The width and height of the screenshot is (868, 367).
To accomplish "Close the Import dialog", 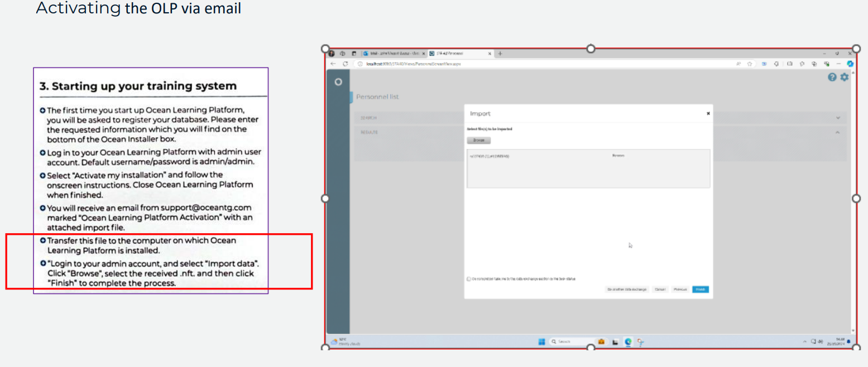I will pos(708,113).
